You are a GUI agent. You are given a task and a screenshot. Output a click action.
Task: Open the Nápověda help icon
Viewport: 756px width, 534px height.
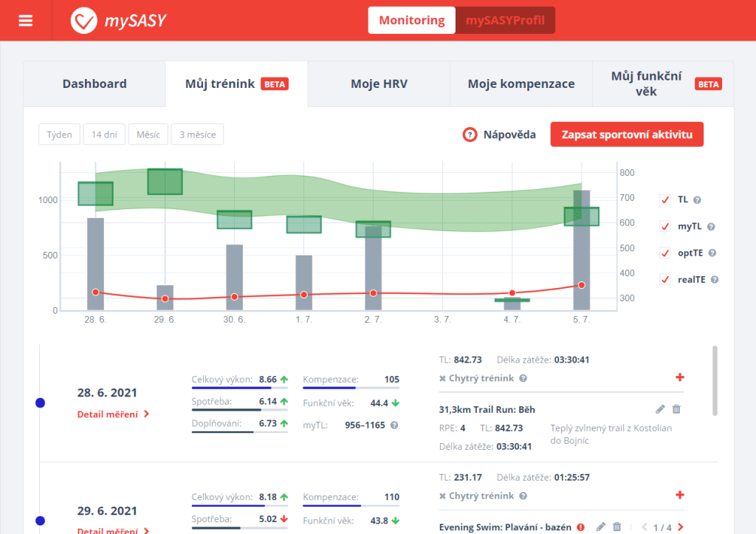[470, 135]
